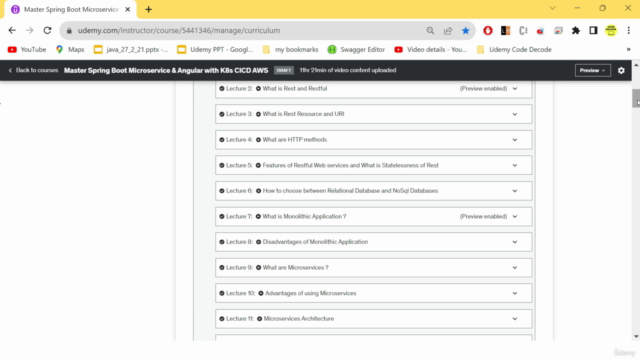The width and height of the screenshot is (640, 360).
Task: Click the page vertical scrollbar thumb
Action: [x=636, y=98]
